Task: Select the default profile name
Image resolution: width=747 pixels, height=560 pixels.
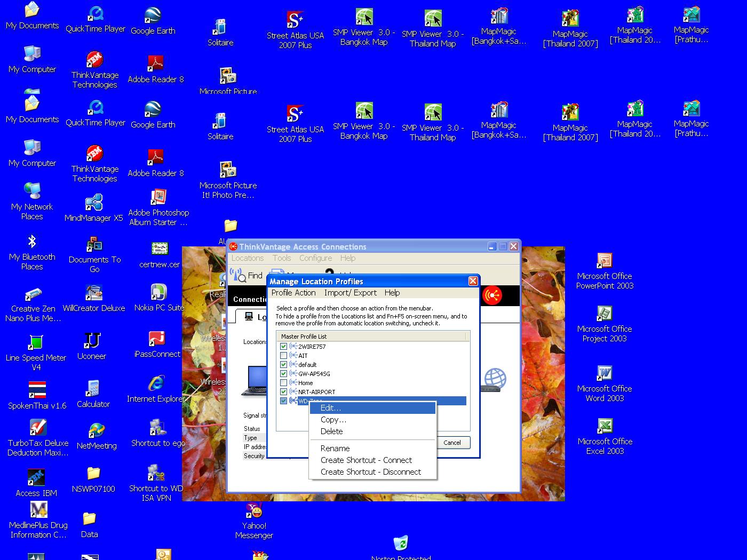Action: [x=307, y=365]
